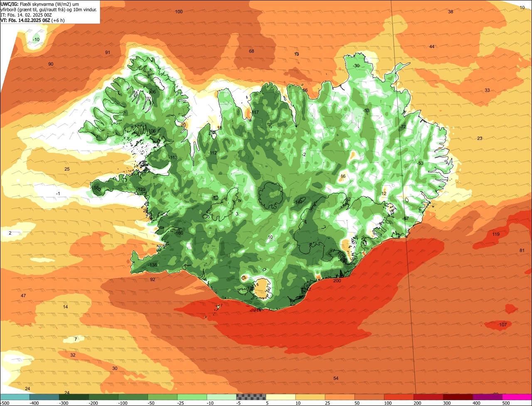Click the map value '-129'
This screenshot has width=532, height=406.
[x=141, y=189]
